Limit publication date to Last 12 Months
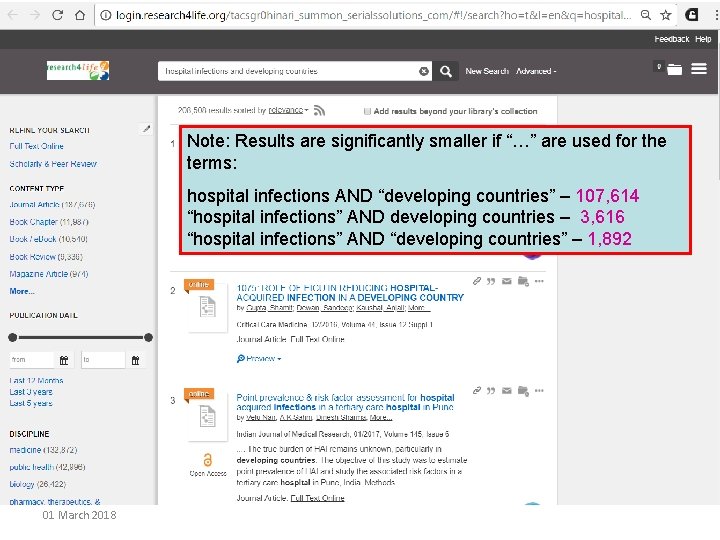 [x=36, y=381]
